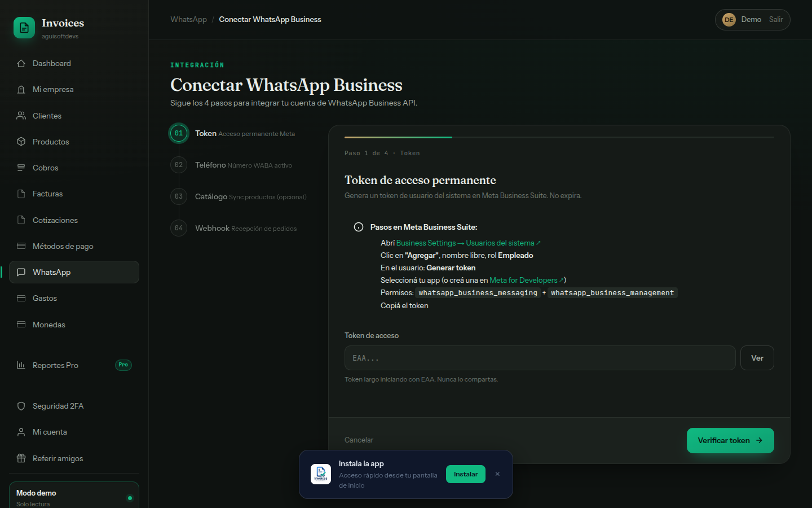Viewport: 812px width, 508px height.
Task: Click the Ver button to reveal token
Action: point(757,358)
